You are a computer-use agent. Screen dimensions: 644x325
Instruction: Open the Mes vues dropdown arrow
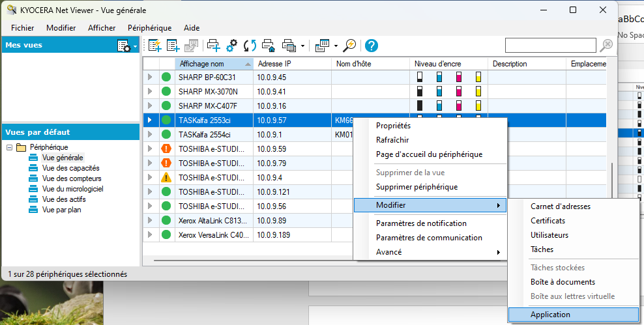135,47
